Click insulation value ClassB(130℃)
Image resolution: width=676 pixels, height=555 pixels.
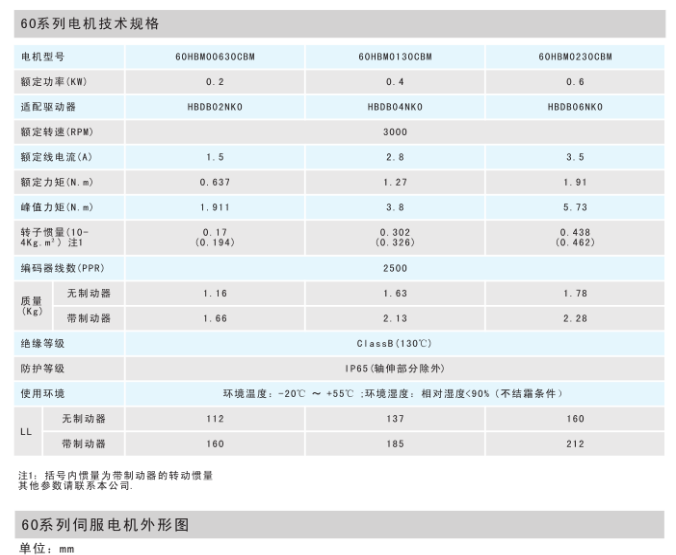point(394,343)
